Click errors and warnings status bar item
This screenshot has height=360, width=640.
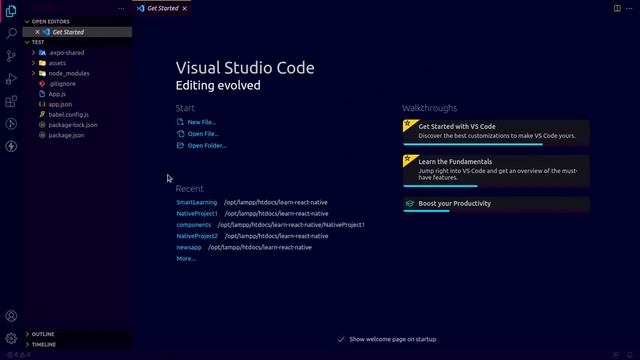click(x=19, y=355)
